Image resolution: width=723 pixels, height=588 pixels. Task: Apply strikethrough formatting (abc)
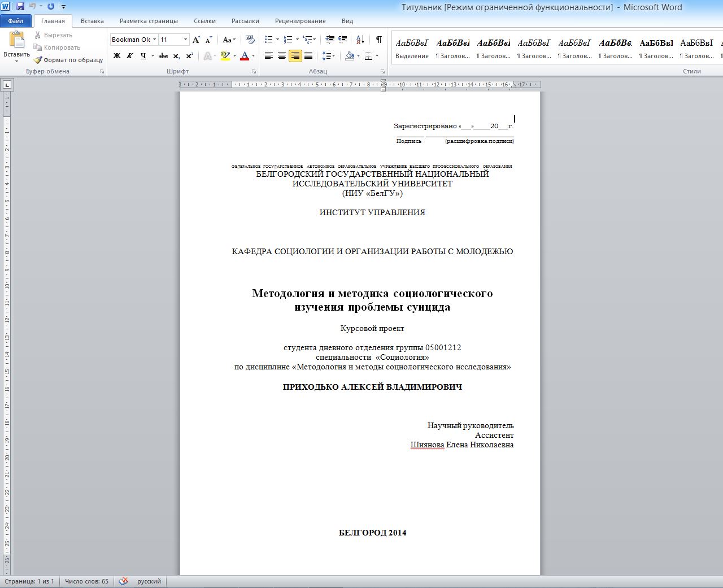pos(163,56)
